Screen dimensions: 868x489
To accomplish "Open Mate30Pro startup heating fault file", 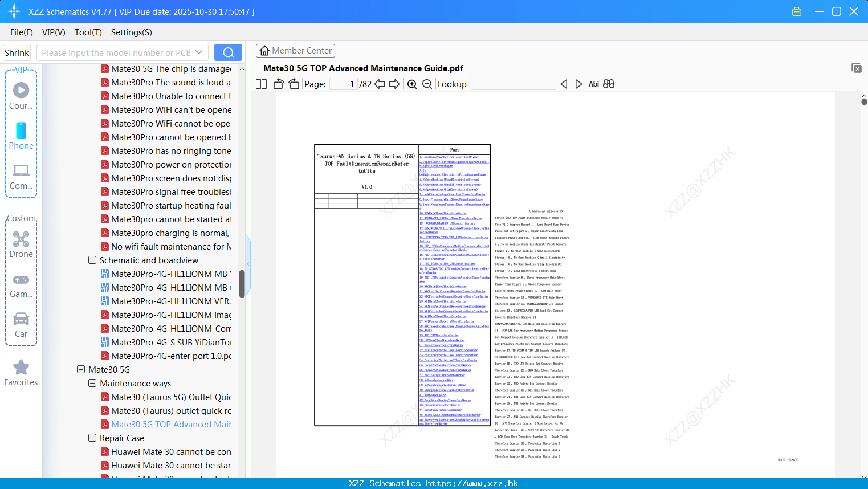I will (x=166, y=206).
